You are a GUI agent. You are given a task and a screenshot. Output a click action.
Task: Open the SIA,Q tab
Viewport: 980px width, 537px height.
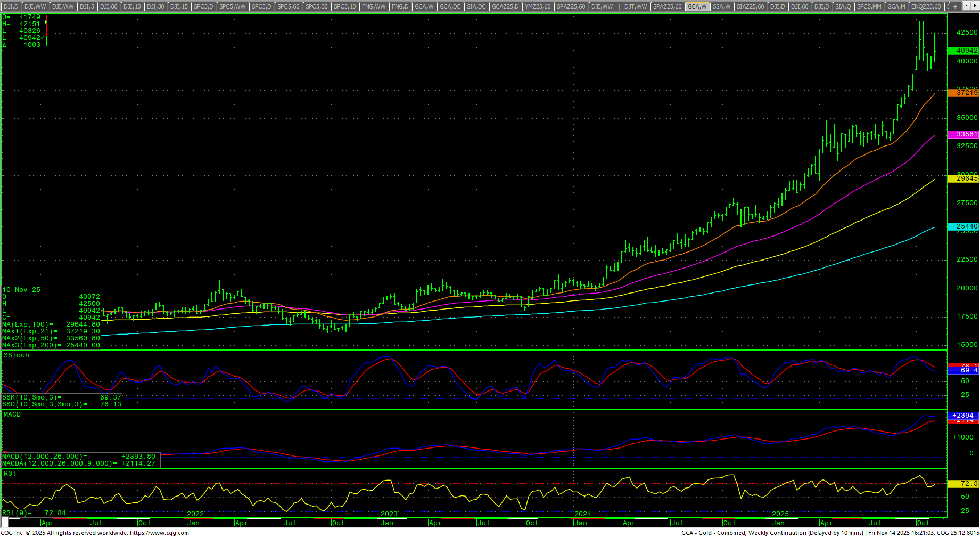843,6
